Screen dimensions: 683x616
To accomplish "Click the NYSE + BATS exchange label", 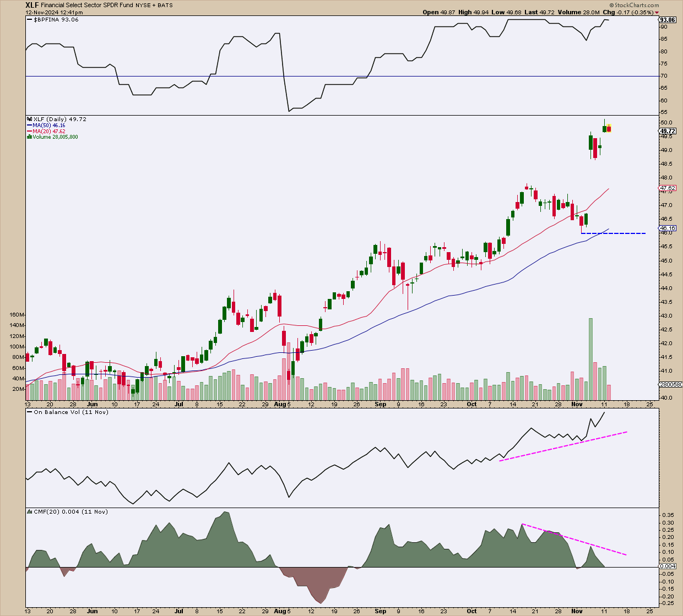I will click(x=154, y=6).
